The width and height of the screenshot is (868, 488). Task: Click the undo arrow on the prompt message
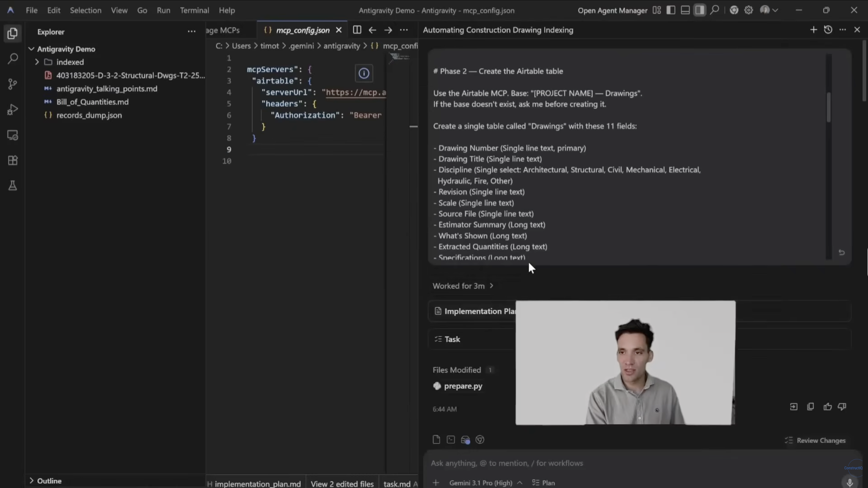841,253
